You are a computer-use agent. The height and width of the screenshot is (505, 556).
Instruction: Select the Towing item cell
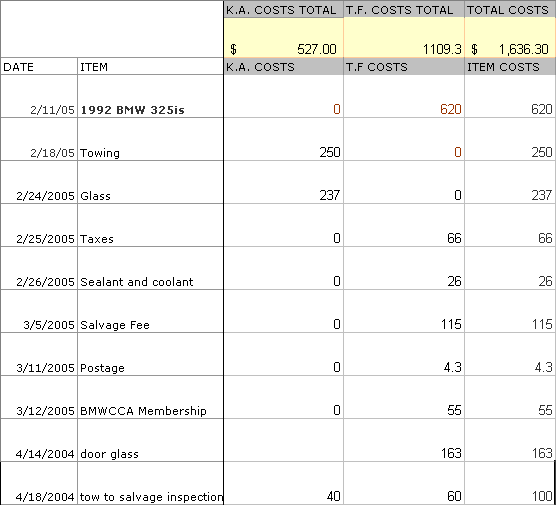pos(150,139)
